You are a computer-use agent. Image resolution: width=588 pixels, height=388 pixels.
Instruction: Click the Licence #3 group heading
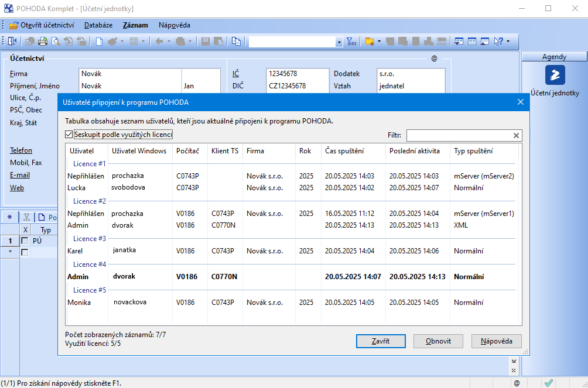pyautogui.click(x=90, y=239)
